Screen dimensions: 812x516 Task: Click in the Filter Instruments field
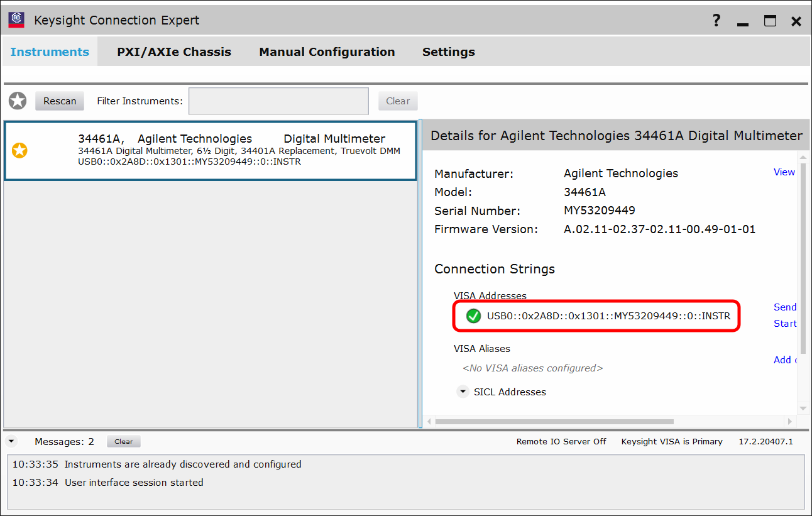pos(278,101)
